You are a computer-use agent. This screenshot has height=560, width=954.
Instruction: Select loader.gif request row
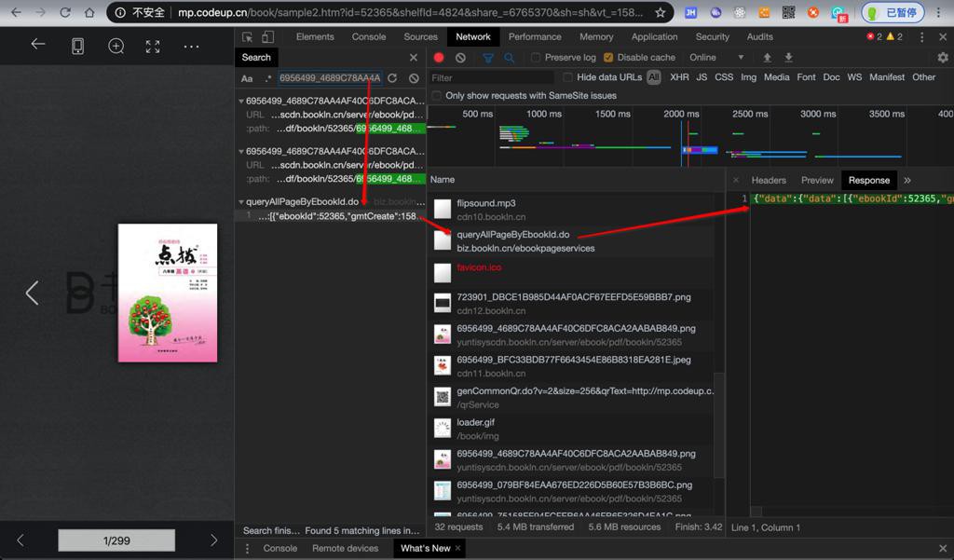[x=572, y=429]
